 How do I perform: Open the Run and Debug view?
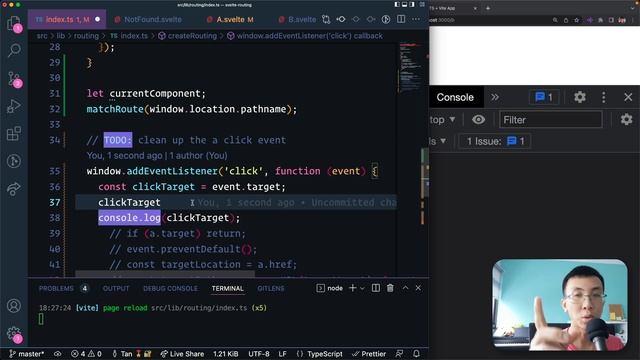click(x=14, y=106)
